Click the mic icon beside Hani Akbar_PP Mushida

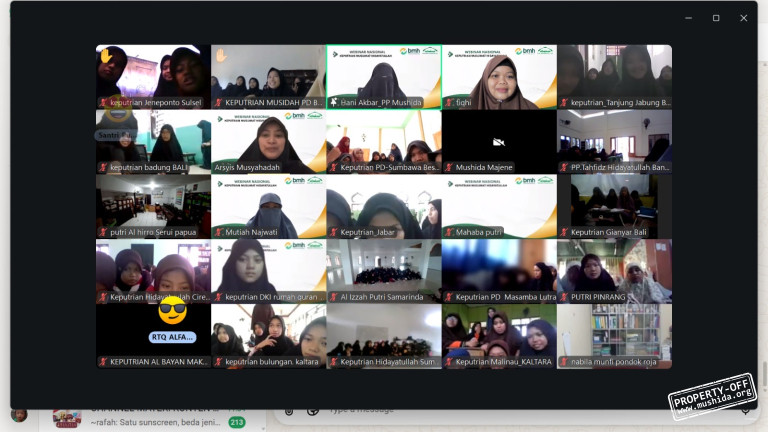[x=334, y=102]
